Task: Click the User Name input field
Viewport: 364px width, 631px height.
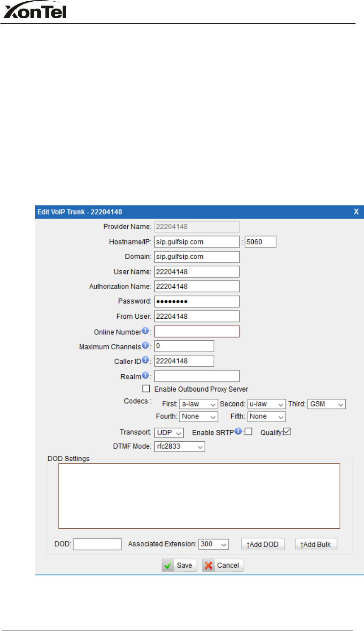Action: coord(197,272)
